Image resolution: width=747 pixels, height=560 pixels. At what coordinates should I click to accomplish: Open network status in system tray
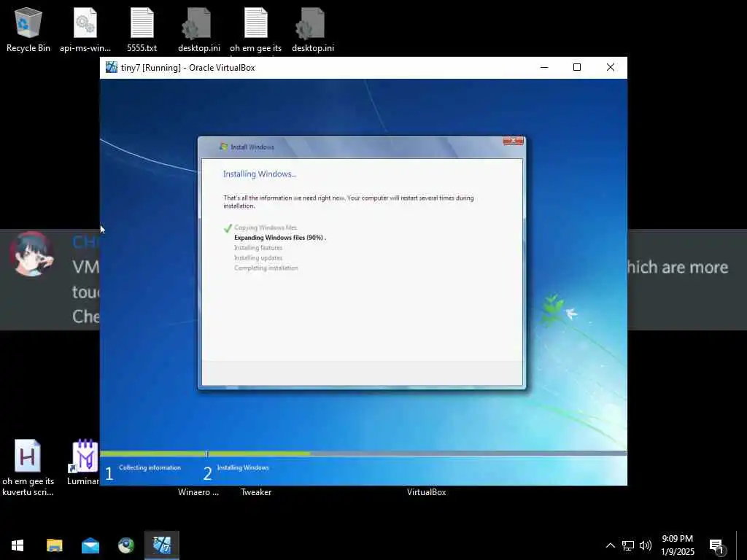(x=628, y=545)
